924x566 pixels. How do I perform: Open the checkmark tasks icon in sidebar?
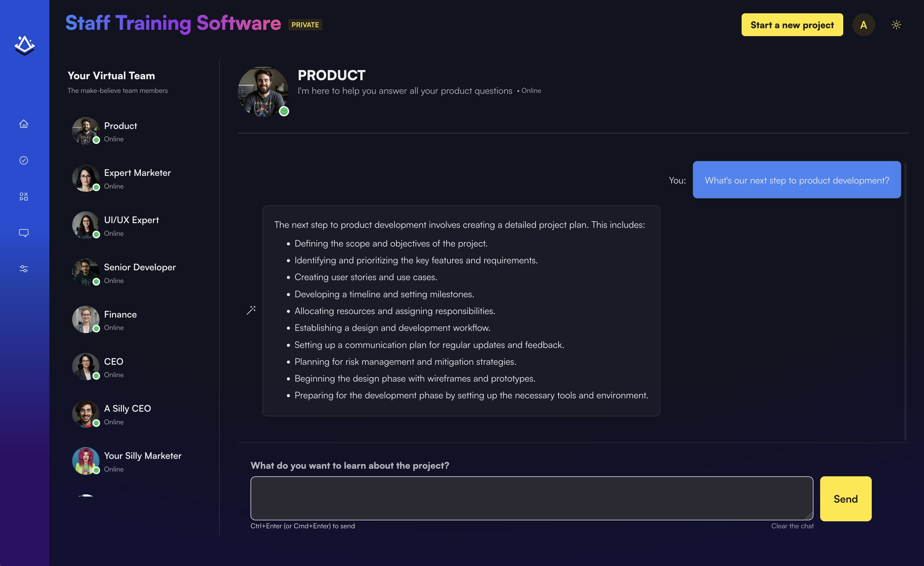point(24,160)
